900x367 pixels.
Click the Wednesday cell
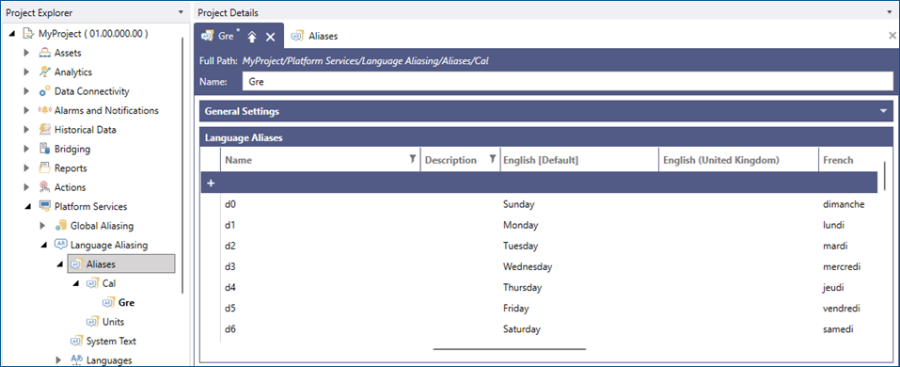(527, 266)
